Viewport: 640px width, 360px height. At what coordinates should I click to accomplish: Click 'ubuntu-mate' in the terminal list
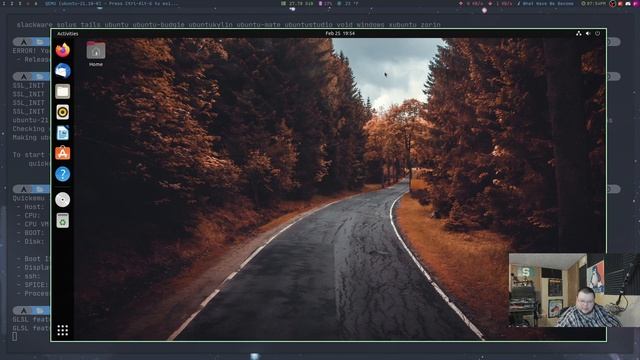258,24
